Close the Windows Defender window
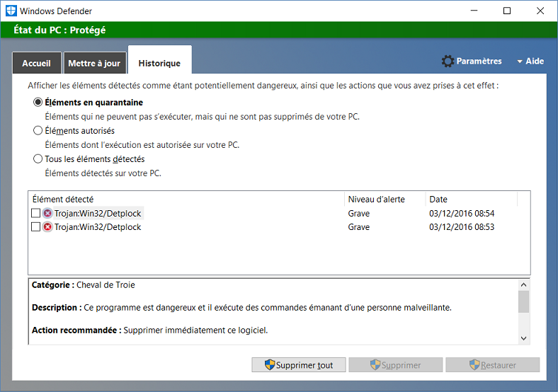The image size is (558, 392). coord(540,11)
